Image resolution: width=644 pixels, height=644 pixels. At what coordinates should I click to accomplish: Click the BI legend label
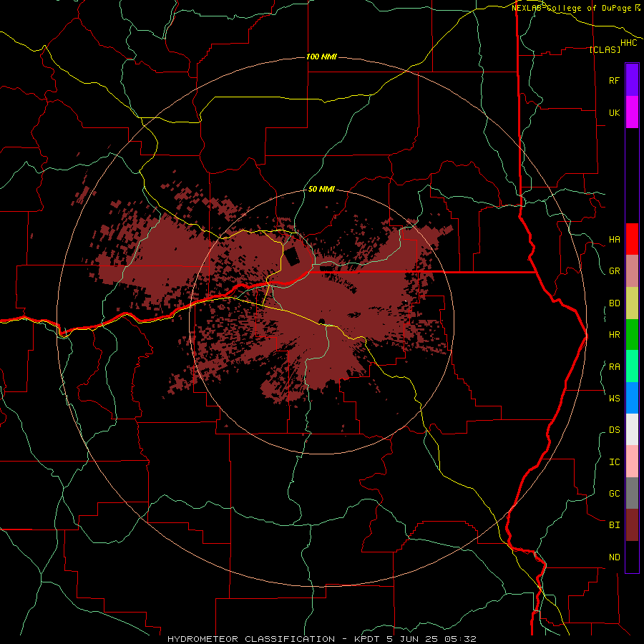614,525
